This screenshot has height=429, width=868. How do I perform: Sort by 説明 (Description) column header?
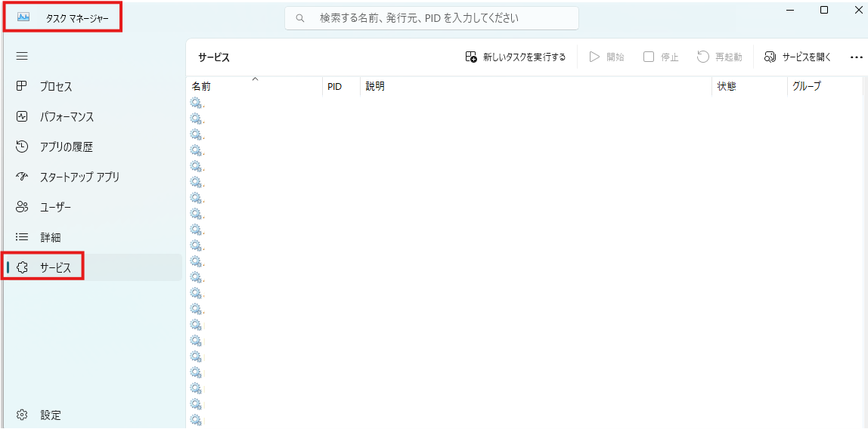pyautogui.click(x=536, y=86)
